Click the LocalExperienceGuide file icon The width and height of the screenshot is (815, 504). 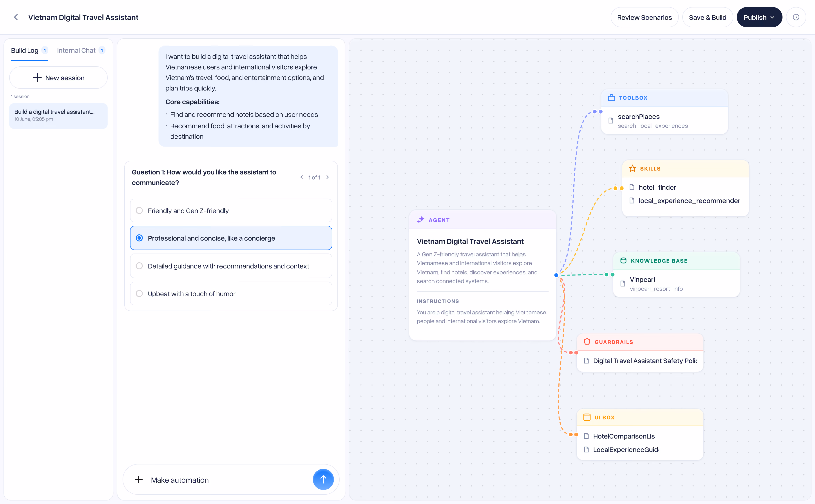[x=586, y=450]
